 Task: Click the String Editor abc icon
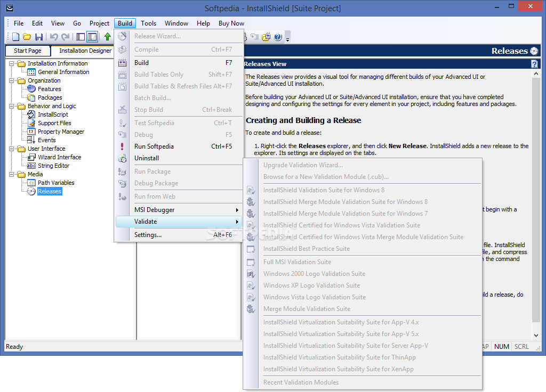coord(31,166)
